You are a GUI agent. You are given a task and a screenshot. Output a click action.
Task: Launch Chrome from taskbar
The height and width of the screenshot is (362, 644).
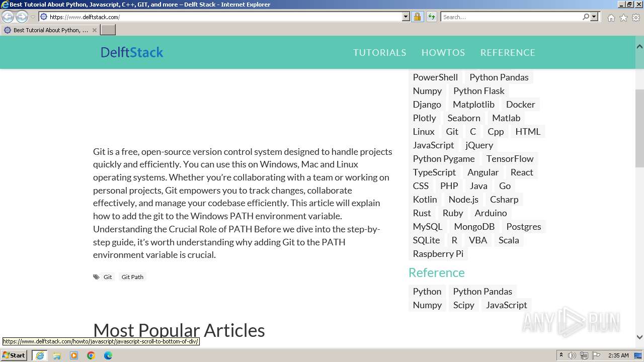91,355
